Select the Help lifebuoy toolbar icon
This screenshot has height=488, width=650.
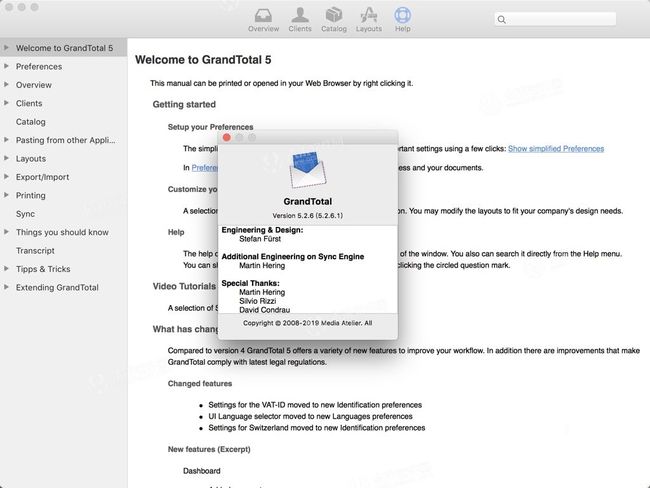(x=403, y=19)
